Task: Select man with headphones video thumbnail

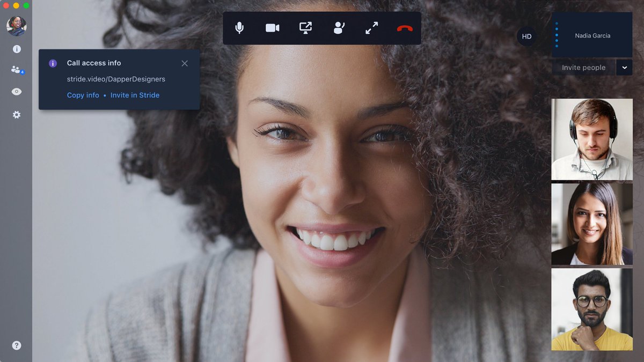Action: click(592, 139)
